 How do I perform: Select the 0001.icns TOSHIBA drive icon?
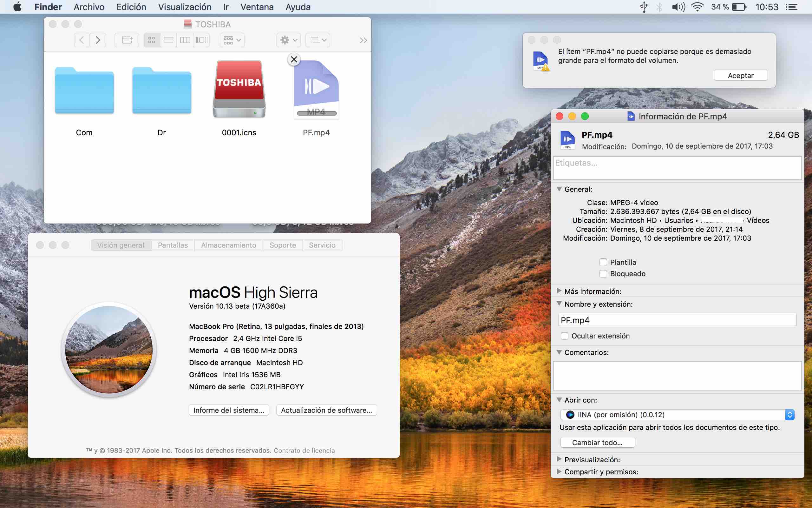[x=239, y=89]
